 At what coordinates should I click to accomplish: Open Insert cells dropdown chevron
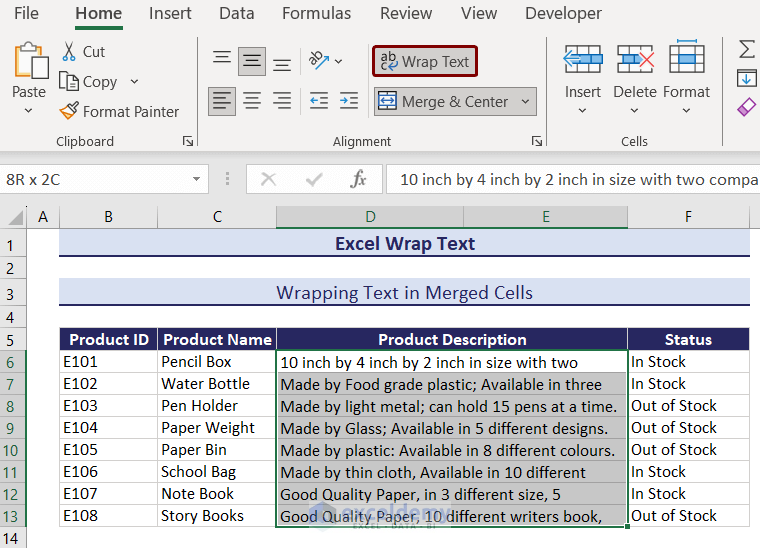pyautogui.click(x=583, y=111)
